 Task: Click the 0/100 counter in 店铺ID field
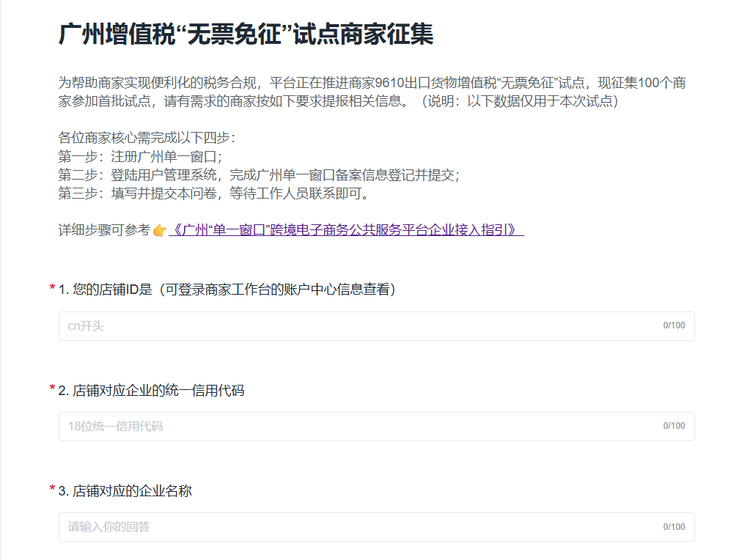(674, 325)
